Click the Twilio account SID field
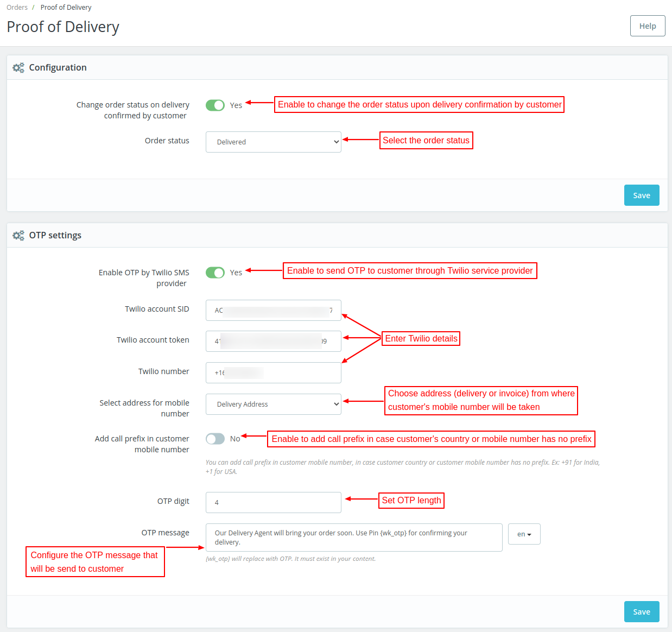The width and height of the screenshot is (672, 632). tap(273, 310)
